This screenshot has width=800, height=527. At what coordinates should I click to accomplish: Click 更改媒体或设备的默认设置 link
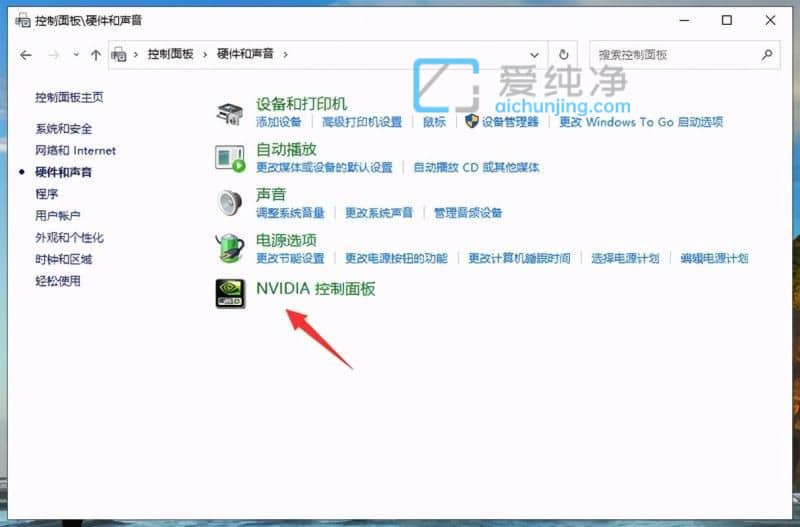[x=324, y=167]
